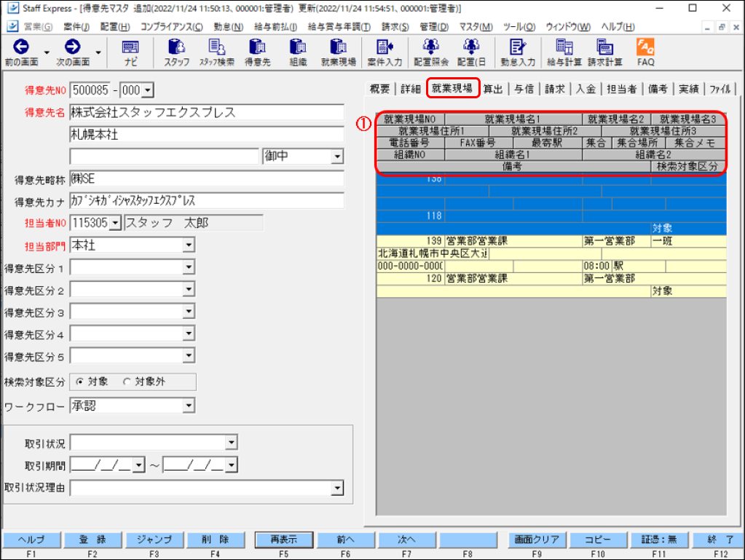
Task: Open the 得意先区分 1 dropdown
Action: (x=189, y=267)
